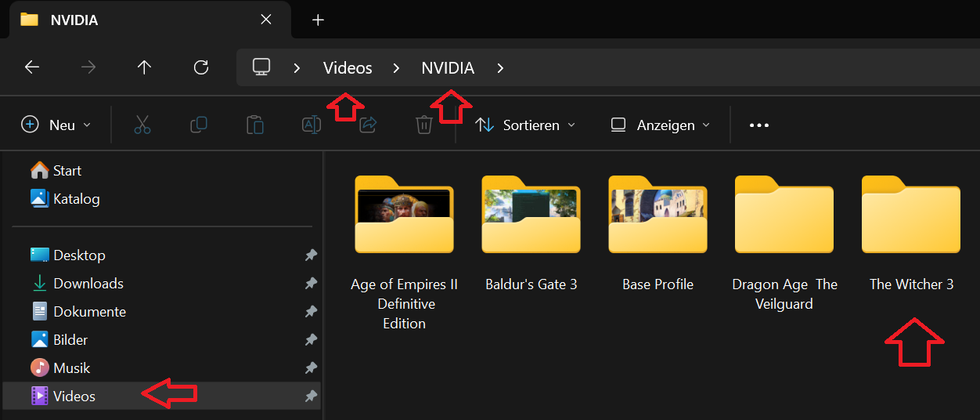The image size is (980, 420).
Task: Click Videos in the address bar
Action: coord(348,68)
